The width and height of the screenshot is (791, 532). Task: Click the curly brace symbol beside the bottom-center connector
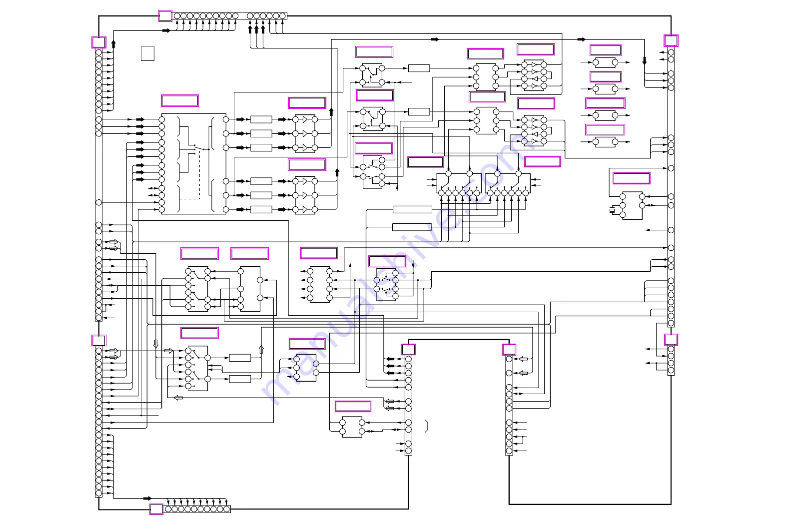click(x=426, y=426)
